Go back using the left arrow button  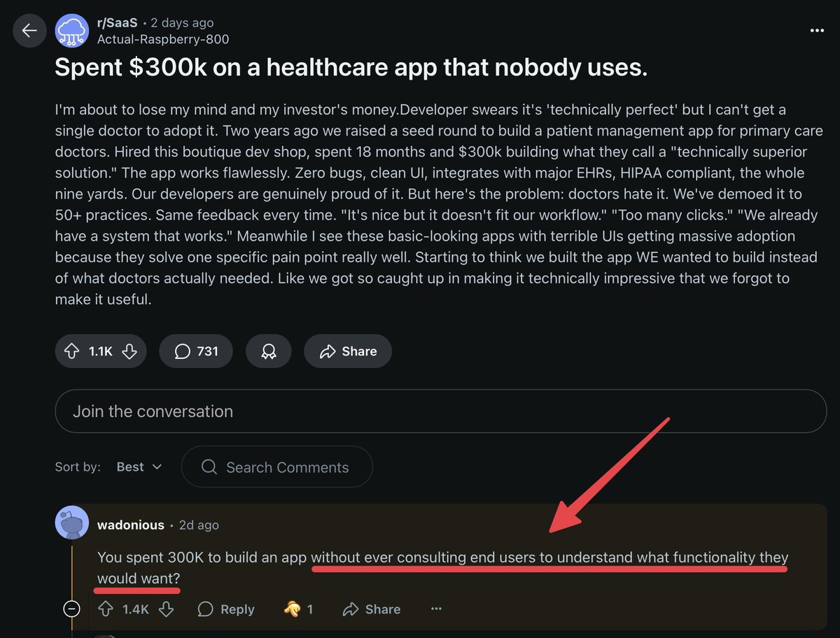click(x=29, y=31)
